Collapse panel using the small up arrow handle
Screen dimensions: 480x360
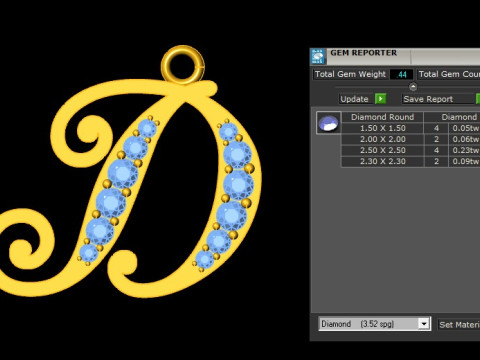413,87
